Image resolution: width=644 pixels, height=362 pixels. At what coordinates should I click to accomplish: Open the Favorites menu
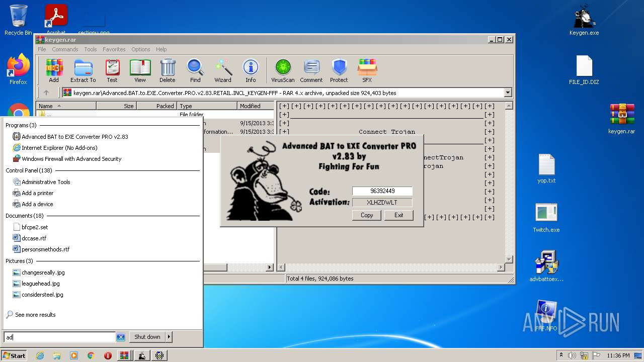[114, 49]
